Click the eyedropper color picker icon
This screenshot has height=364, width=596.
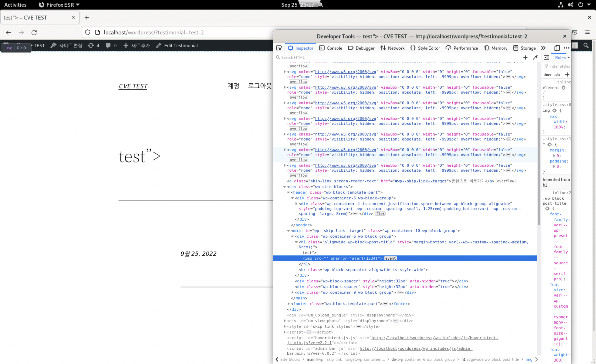pyautogui.click(x=535, y=58)
